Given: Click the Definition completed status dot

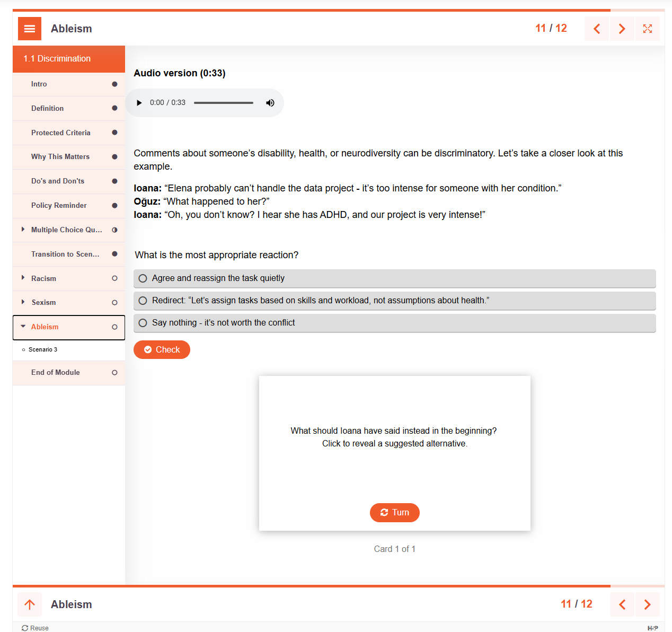Looking at the screenshot, I should click(x=114, y=108).
